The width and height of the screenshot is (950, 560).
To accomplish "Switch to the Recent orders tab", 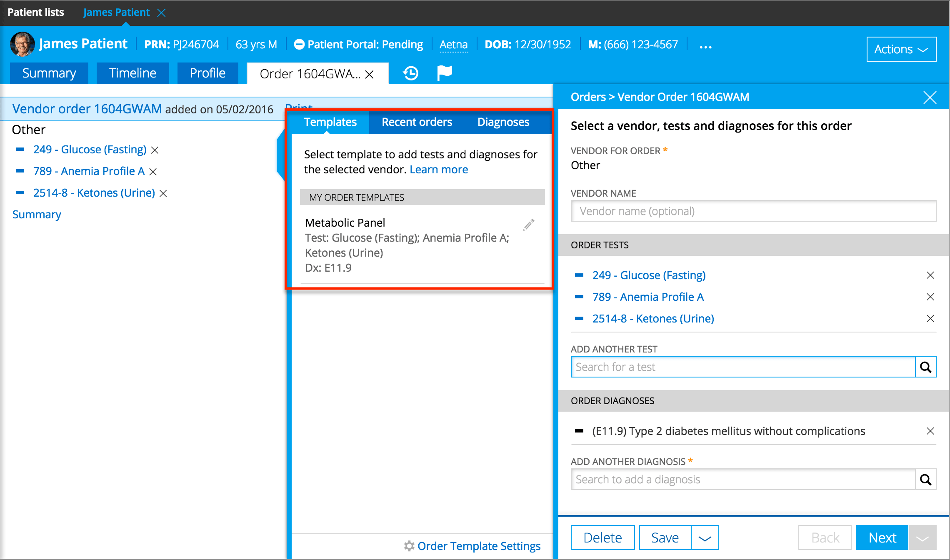I will (x=417, y=122).
